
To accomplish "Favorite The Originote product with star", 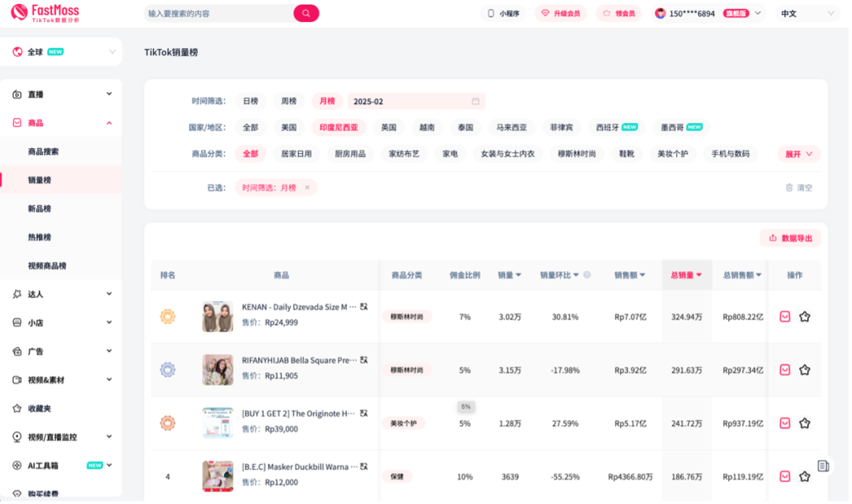I will tap(805, 423).
